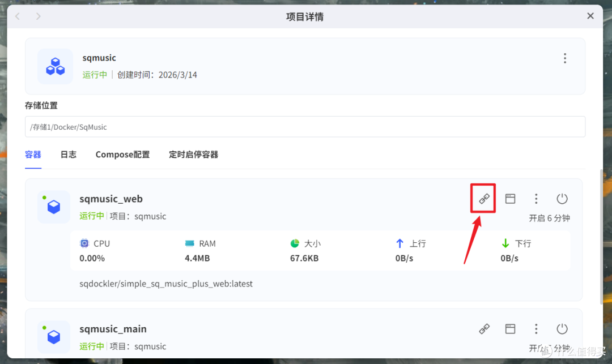Click the sqmusic project cubes icon
612x364 pixels.
55,66
